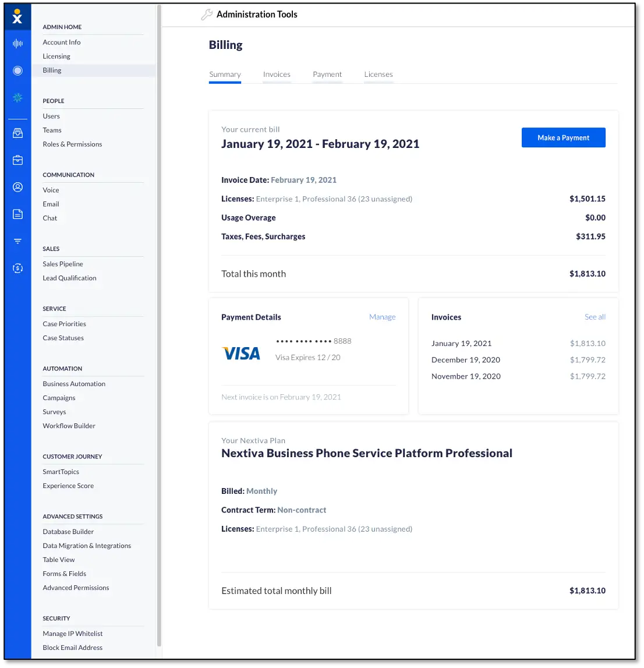This screenshot has height=668, width=644.
Task: Click the VISA card logo
Action: point(241,353)
